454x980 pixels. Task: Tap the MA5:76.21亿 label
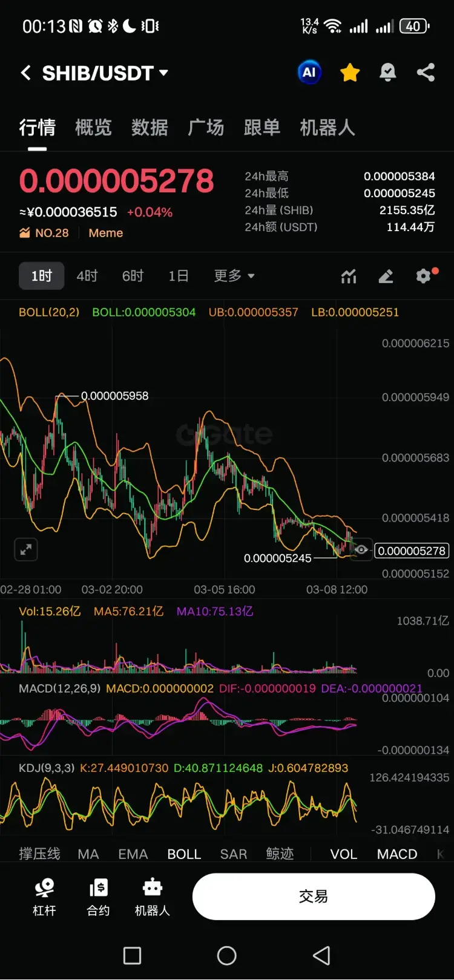click(128, 611)
